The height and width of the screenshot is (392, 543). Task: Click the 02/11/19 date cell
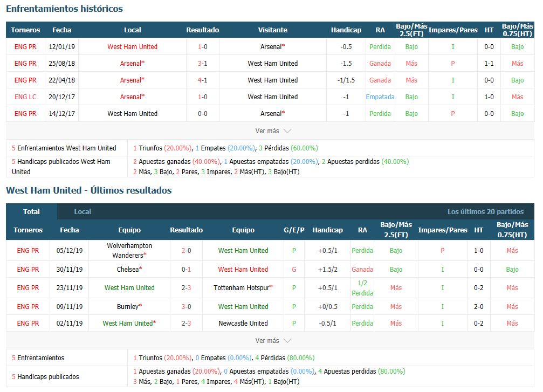click(x=70, y=324)
